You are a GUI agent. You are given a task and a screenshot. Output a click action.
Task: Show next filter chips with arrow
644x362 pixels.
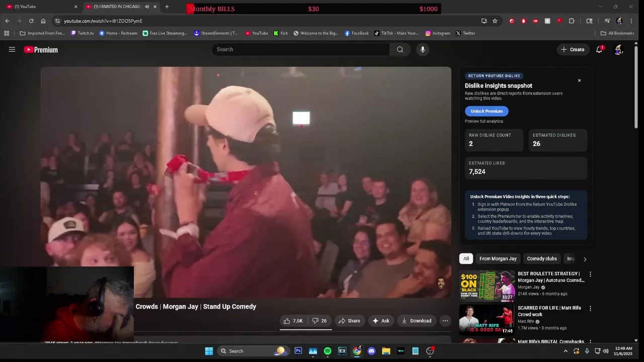[585, 259]
